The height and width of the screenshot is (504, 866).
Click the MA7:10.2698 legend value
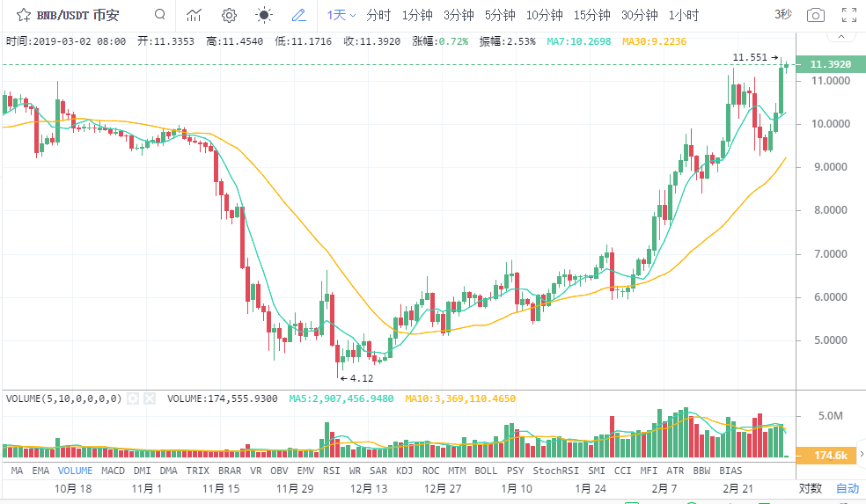[579, 41]
